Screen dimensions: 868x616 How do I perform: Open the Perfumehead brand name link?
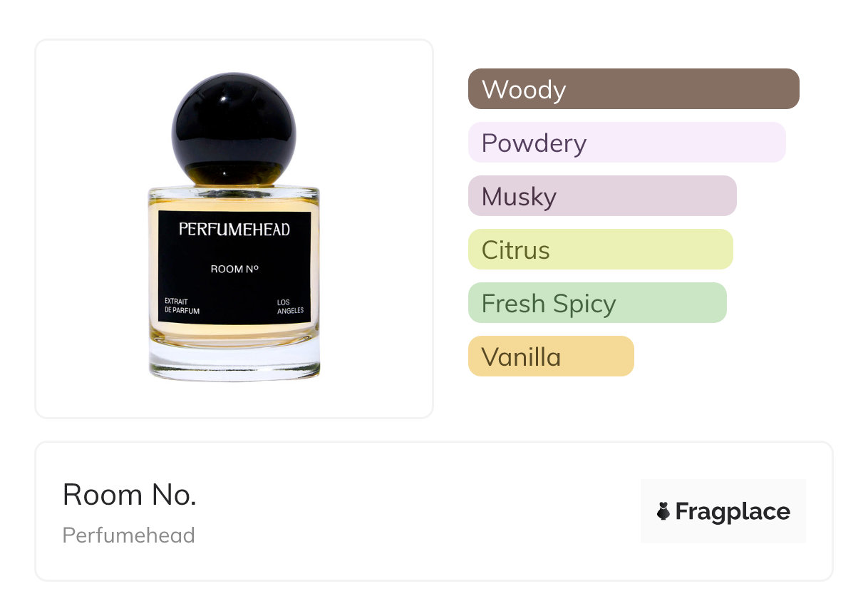(129, 535)
